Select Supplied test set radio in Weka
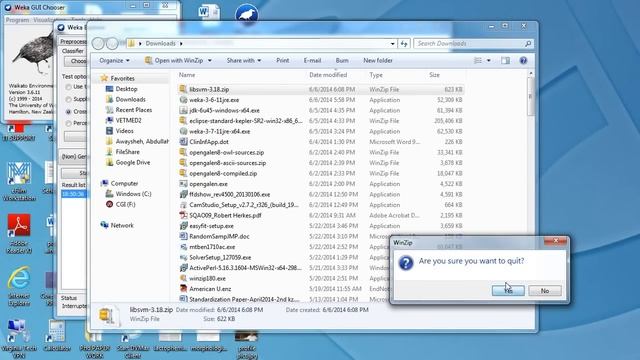640x360 pixels. point(68,99)
